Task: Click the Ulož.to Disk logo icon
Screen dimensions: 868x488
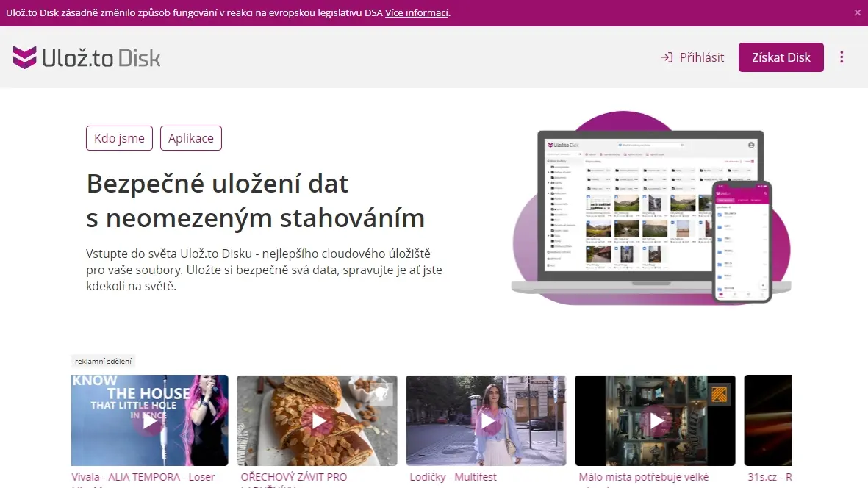Action: pyautogui.click(x=25, y=57)
